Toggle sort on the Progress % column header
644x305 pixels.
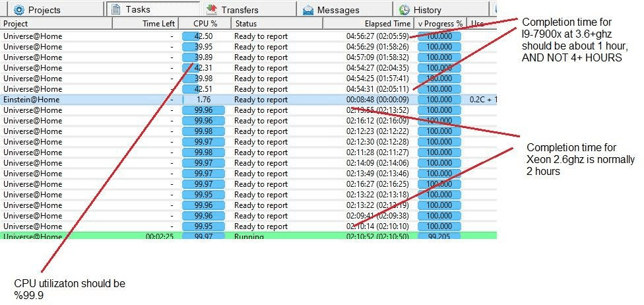pos(440,24)
